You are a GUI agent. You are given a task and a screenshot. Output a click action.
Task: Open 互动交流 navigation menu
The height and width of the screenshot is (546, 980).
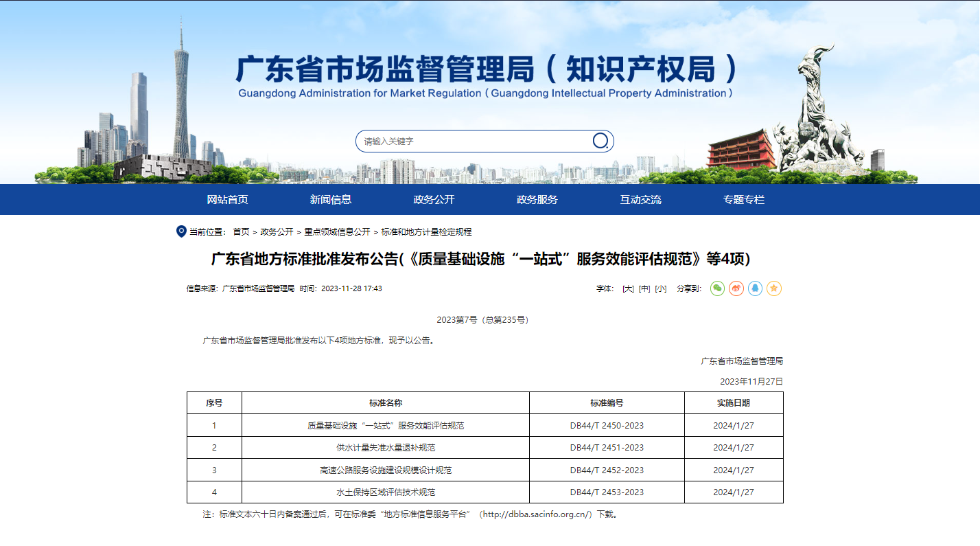(640, 200)
